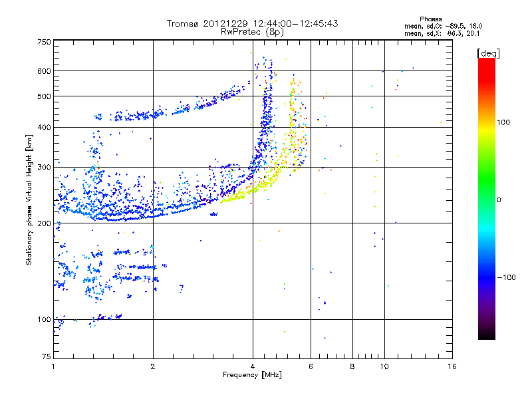Screen dimensions: 532x399
Task: Click the plot title "Tromsø 20121229 12:44:00-12:45:43"
Action: 252,23
